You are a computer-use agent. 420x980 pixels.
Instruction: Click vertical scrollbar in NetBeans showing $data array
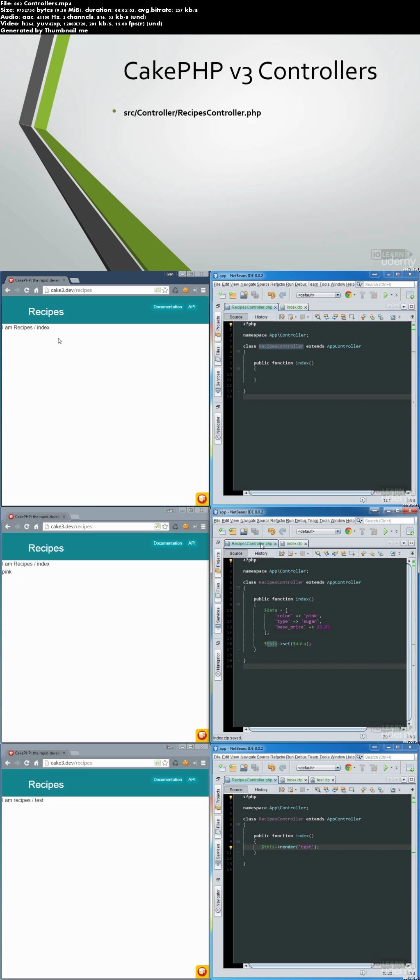click(409, 643)
